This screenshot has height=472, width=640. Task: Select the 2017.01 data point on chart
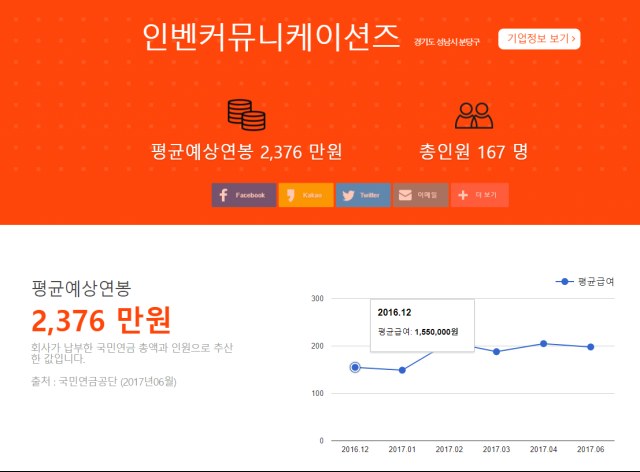pyautogui.click(x=402, y=370)
